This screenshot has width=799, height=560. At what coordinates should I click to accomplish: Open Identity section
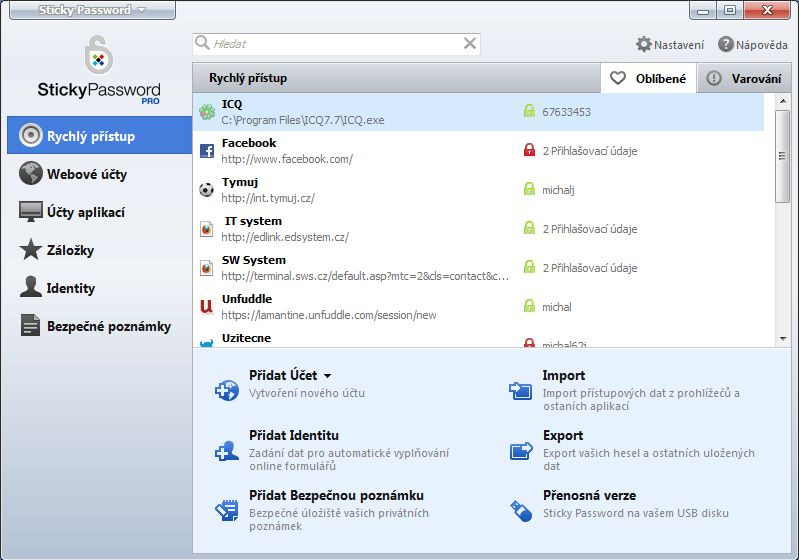pos(99,288)
